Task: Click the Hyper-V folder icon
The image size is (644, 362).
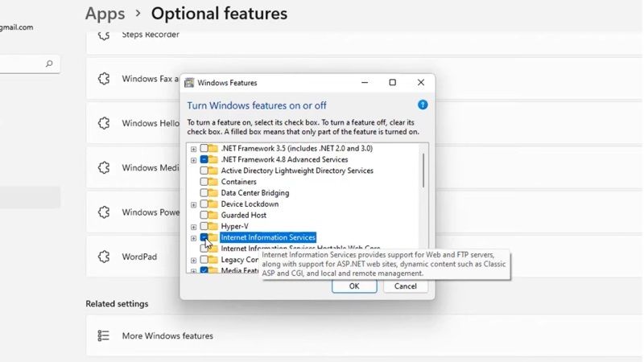Action: click(x=213, y=226)
